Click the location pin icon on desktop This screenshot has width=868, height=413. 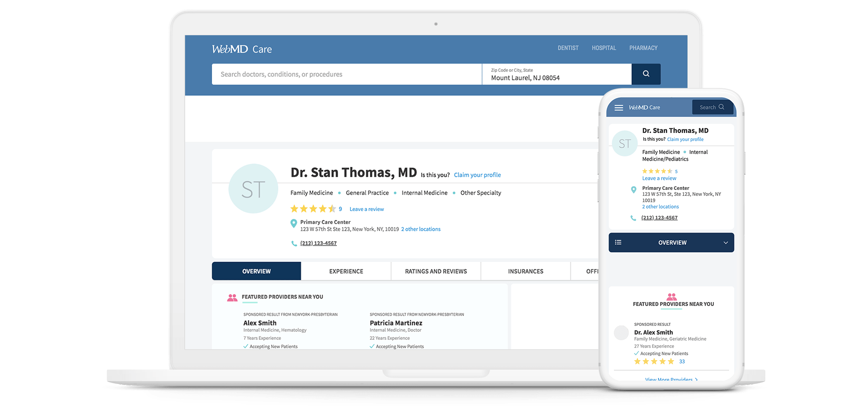293,223
